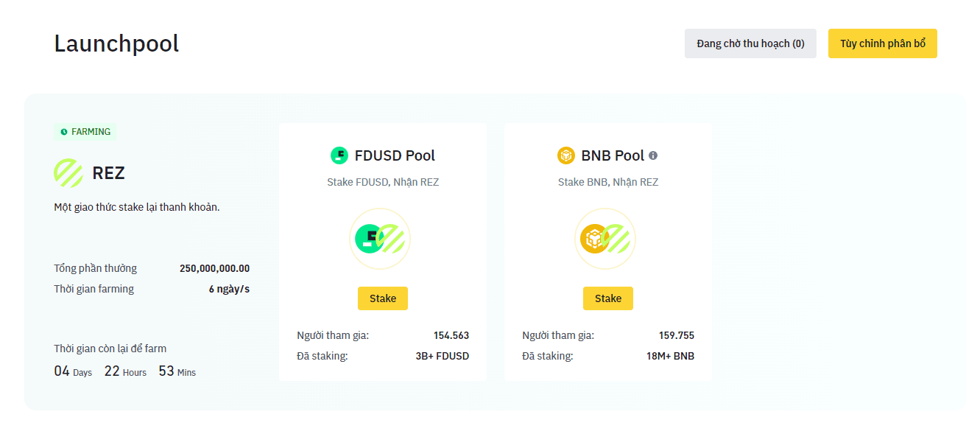Viewport: 980px width, 434px height.
Task: Click the Launchpool page heading
Action: 116,43
